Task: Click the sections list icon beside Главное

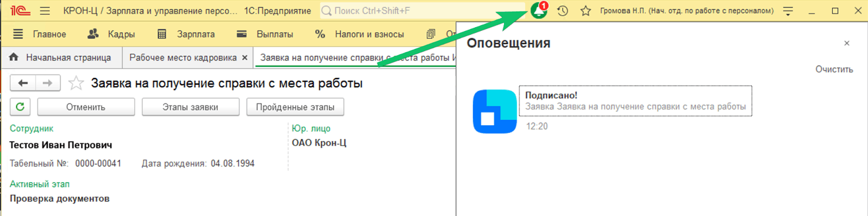Action: pyautogui.click(x=18, y=34)
